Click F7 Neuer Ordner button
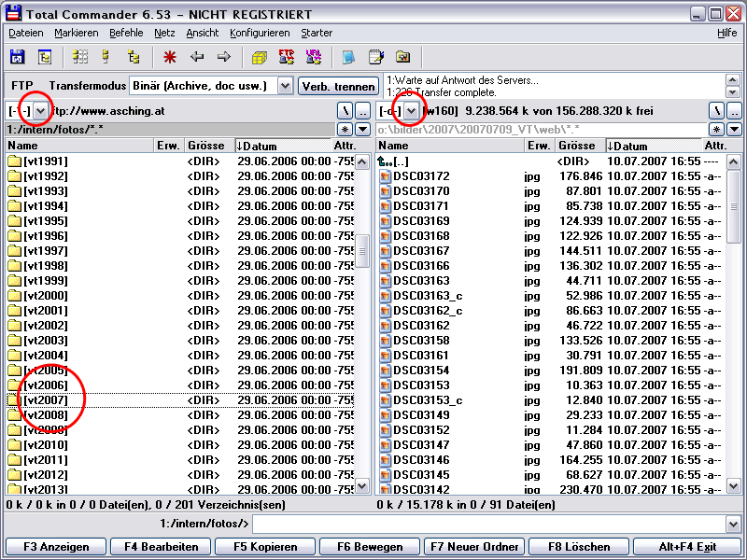This screenshot has width=747, height=560. point(474,547)
